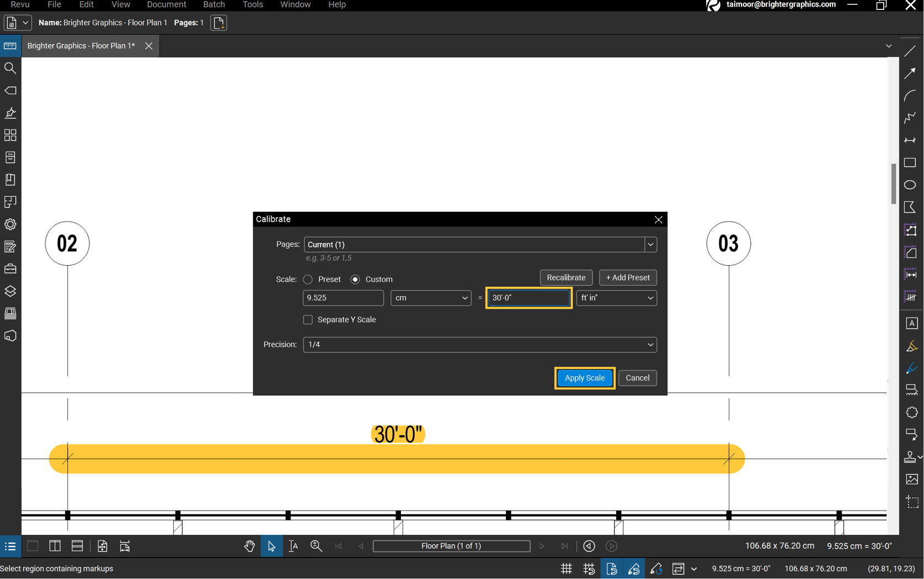
Task: Select the Line tool
Action: point(911,51)
